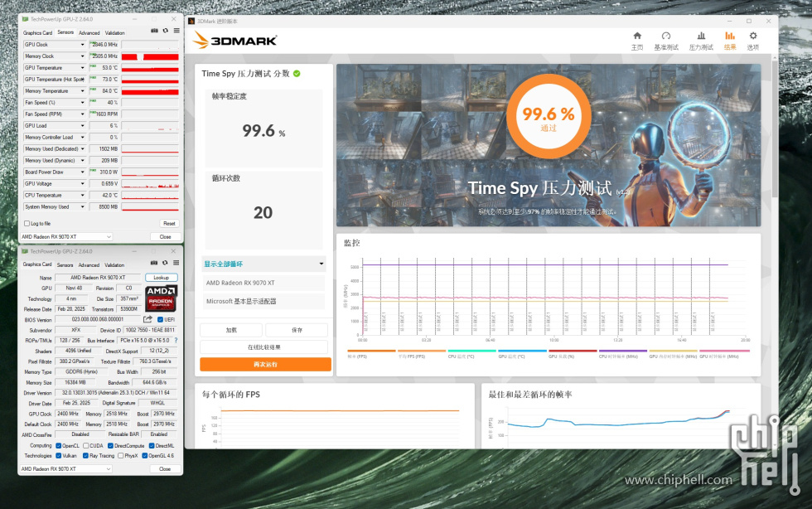
Task: Expand the Memory Clock sensor dropdown
Action: (82, 56)
